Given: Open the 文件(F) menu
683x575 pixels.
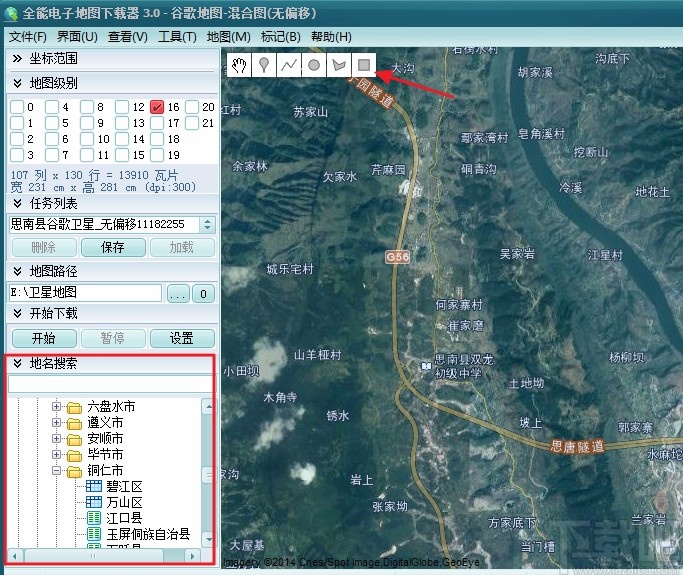Looking at the screenshot, I should (x=27, y=37).
